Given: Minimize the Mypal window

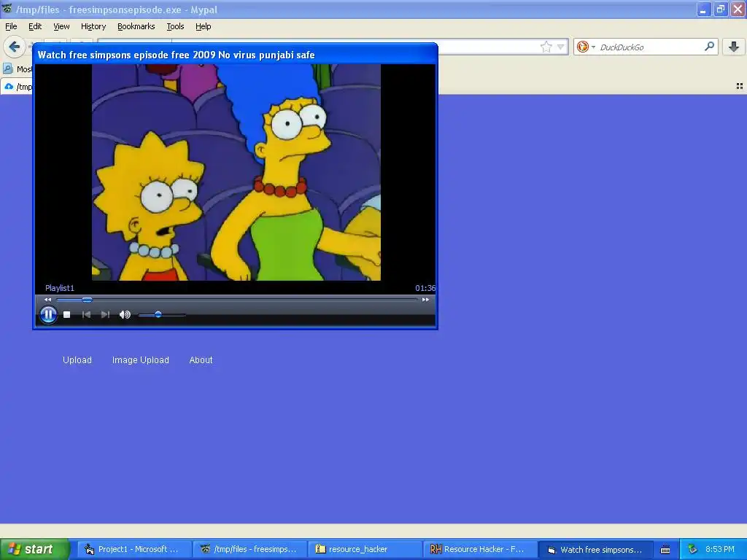Looking at the screenshot, I should 704,9.
